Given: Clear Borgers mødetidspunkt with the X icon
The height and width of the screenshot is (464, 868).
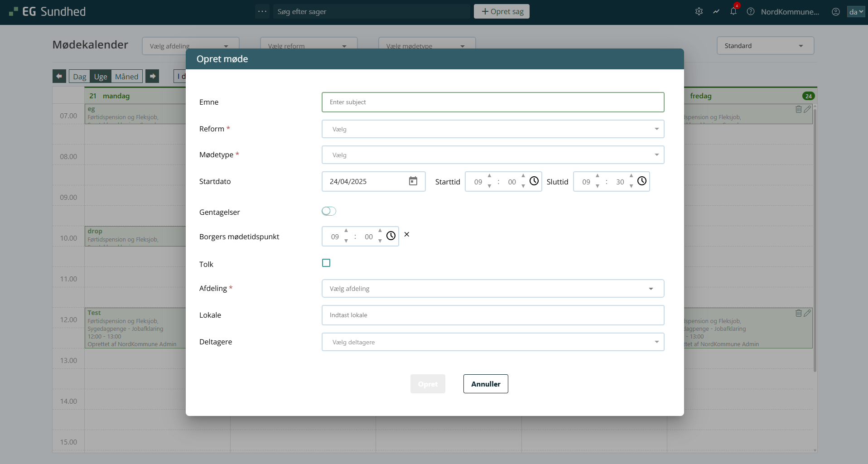Looking at the screenshot, I should 407,235.
